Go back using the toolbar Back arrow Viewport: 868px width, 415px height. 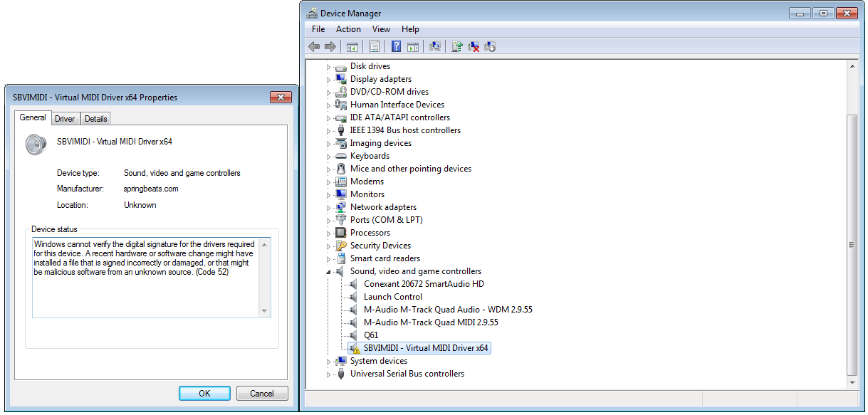coord(314,46)
